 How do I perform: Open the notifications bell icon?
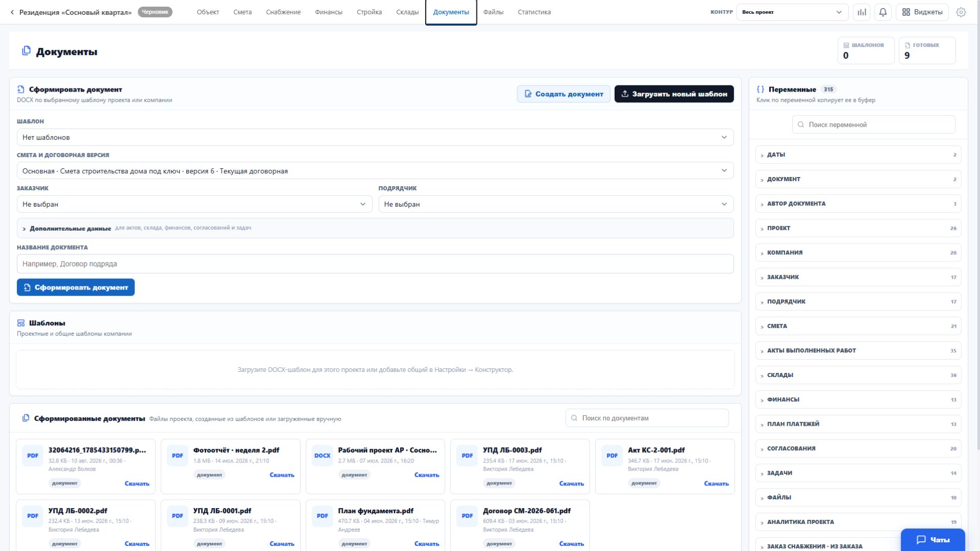(883, 12)
